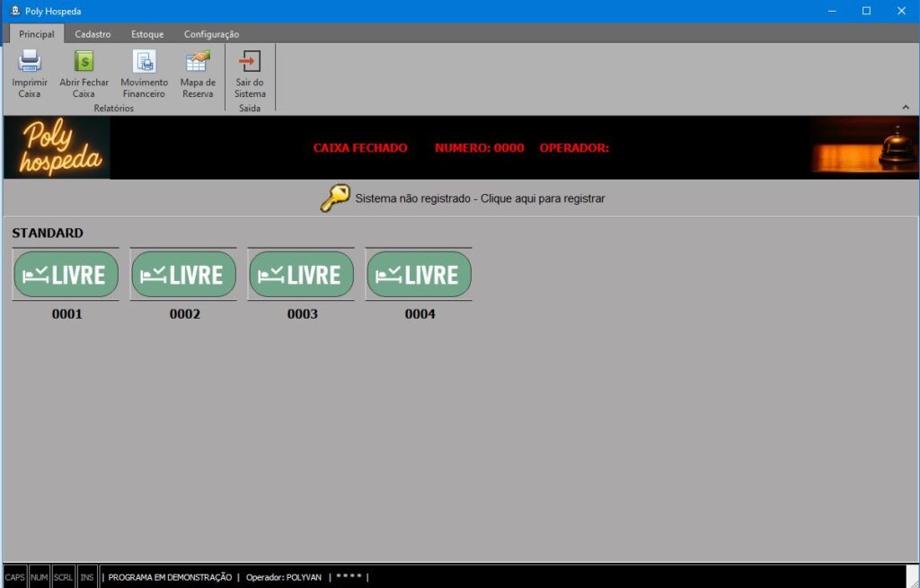Select room 0001 LIVRE button
This screenshot has width=920, height=588.
[66, 275]
